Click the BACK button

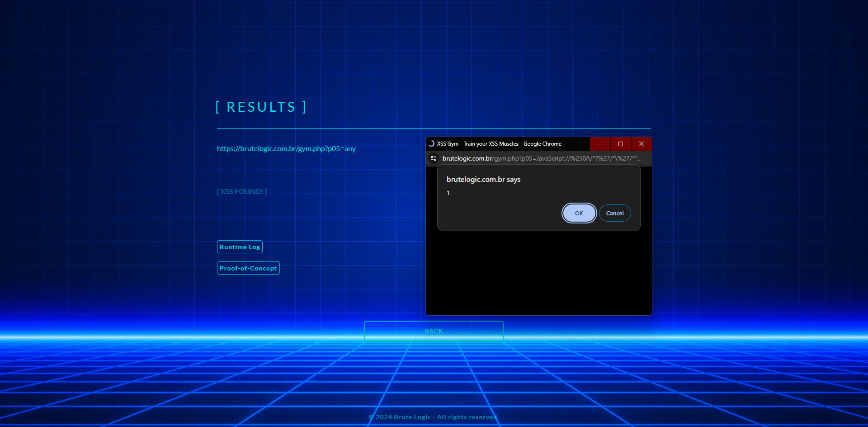coord(434,331)
